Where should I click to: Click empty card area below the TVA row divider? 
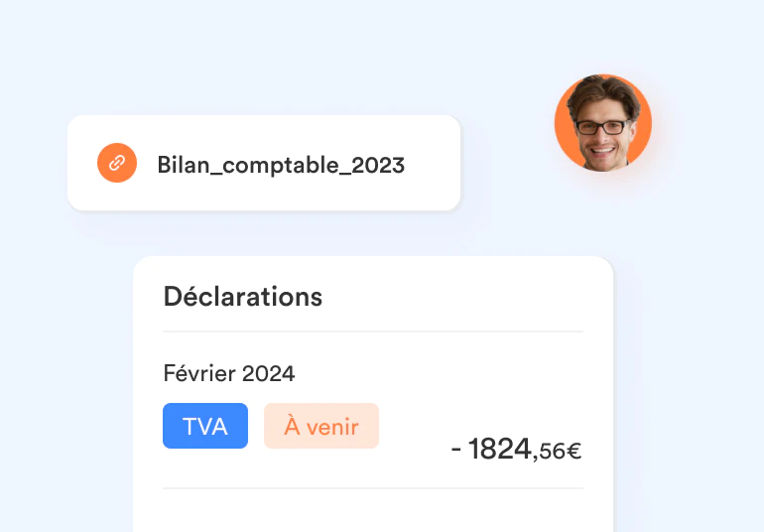(x=373, y=510)
